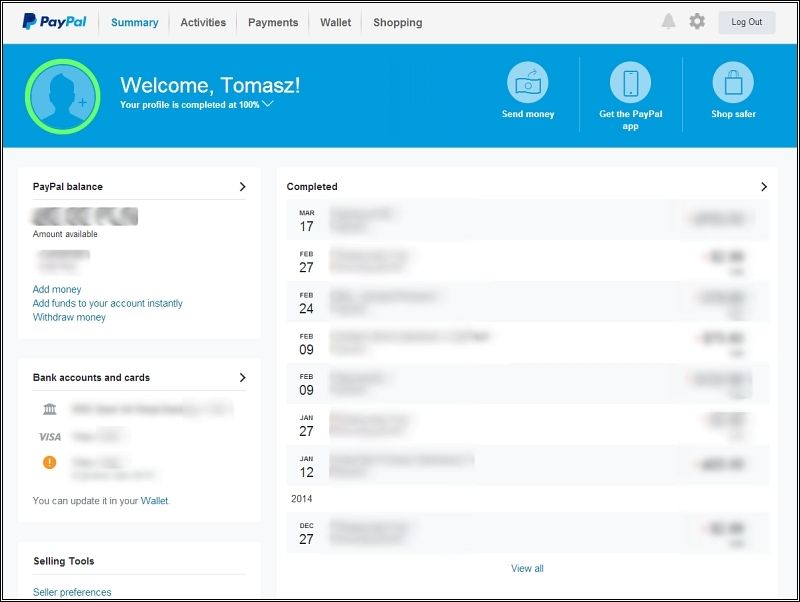Expand the Bank accounts and cards arrow
Viewport: 800px width, 602px height.
point(242,378)
